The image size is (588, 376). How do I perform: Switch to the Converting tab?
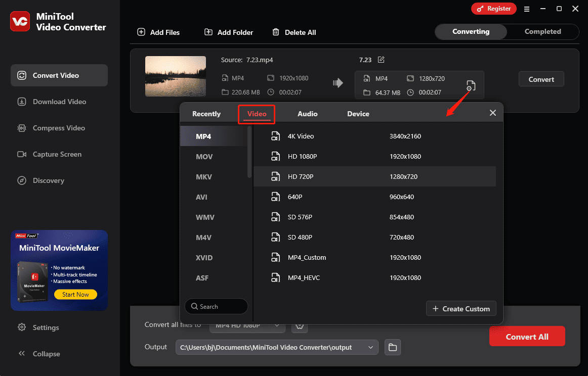pyautogui.click(x=471, y=31)
